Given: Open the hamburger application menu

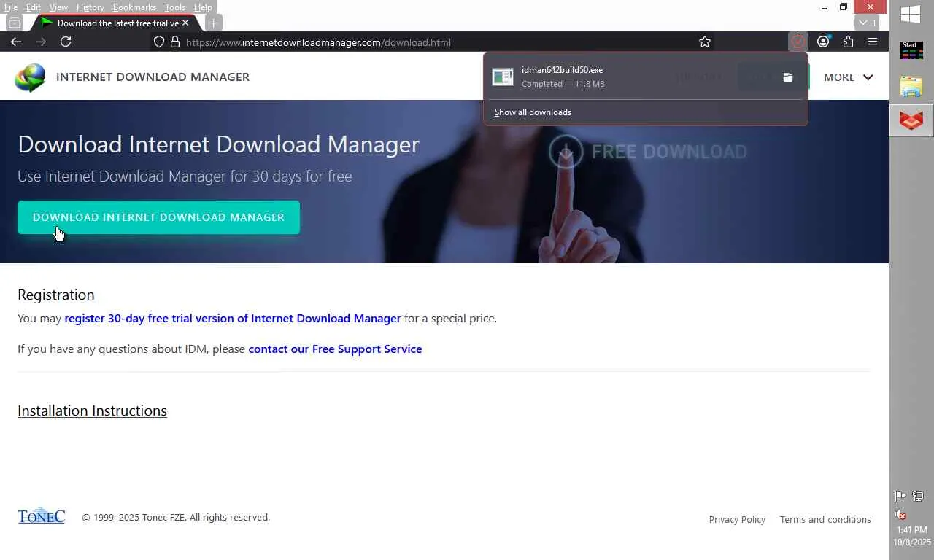Looking at the screenshot, I should (x=873, y=42).
